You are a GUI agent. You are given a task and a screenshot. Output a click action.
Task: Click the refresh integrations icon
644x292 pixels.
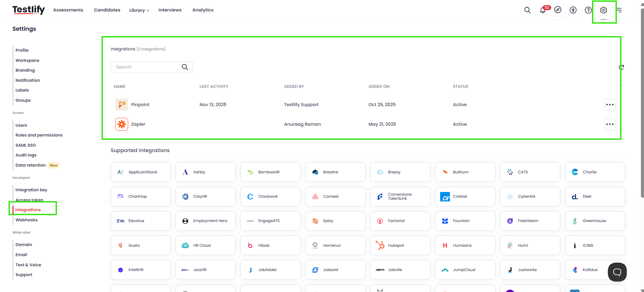coord(621,67)
